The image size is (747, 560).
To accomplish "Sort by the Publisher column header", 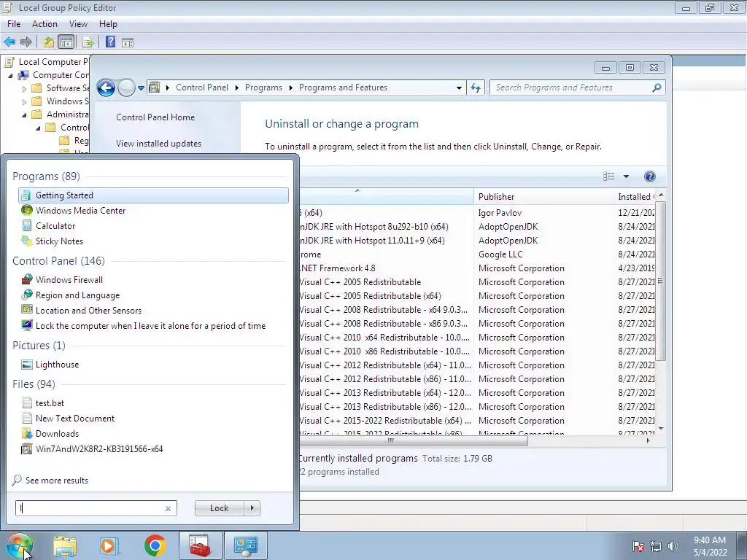I will pos(543,197).
